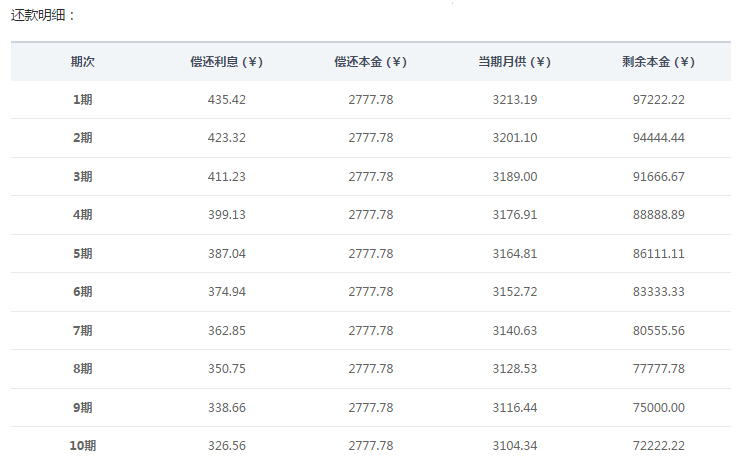Click principal 2777.78 in 3期 row
The width and height of the screenshot is (748, 458).
(371, 177)
